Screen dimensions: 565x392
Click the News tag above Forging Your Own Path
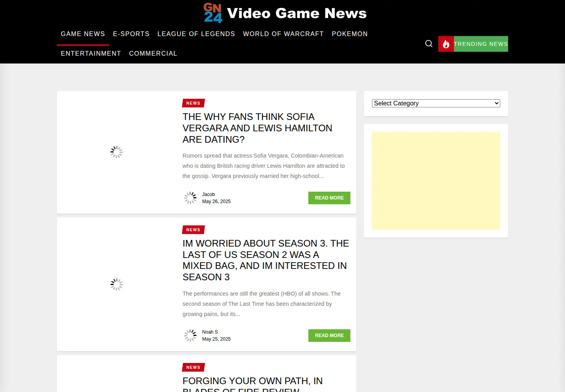(193, 367)
